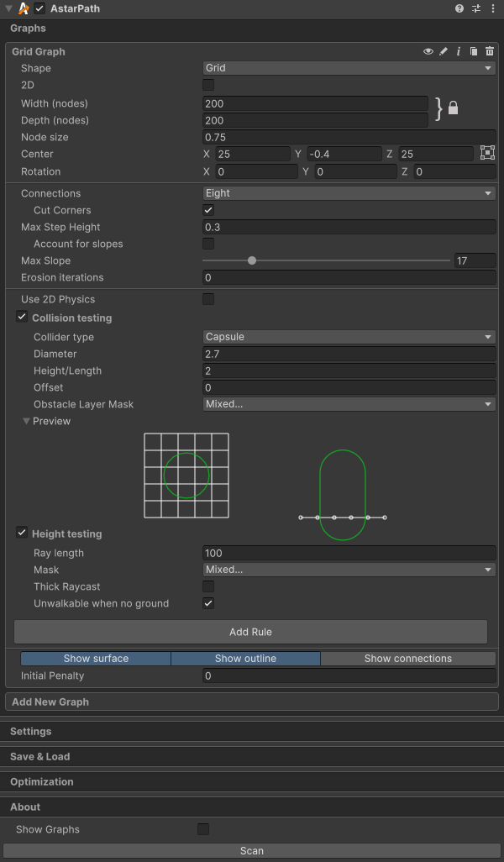Collapse the Preview foldout triangle
The image size is (504, 862).
point(26,421)
